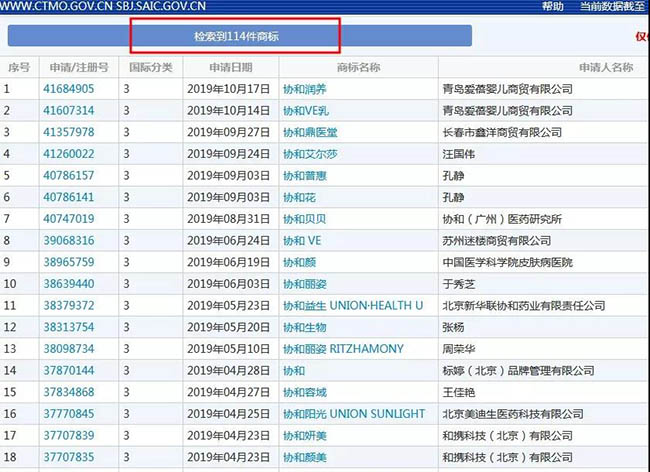Click the 申请/注册号 column header
This screenshot has width=650, height=472.
click(x=76, y=67)
